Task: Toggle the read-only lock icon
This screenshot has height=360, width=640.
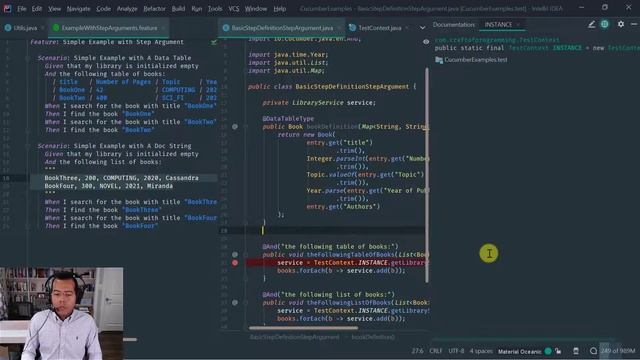Action: 558,351
